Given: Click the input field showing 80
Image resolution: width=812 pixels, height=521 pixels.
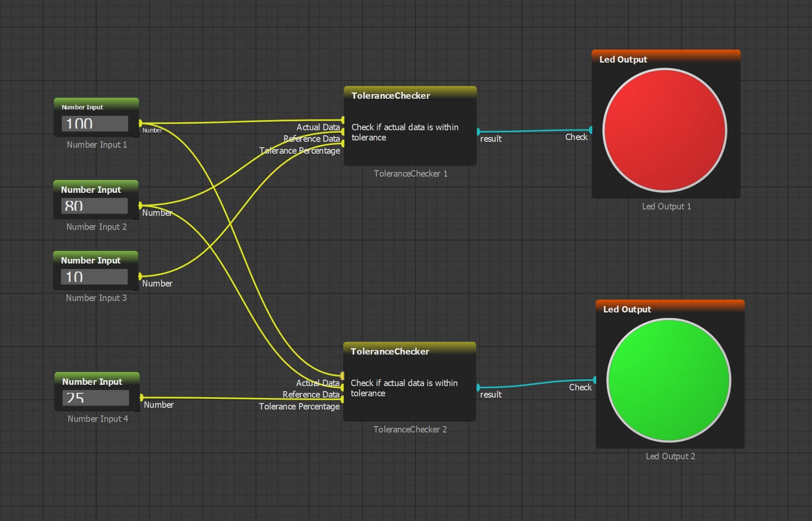Looking at the screenshot, I should click(95, 206).
